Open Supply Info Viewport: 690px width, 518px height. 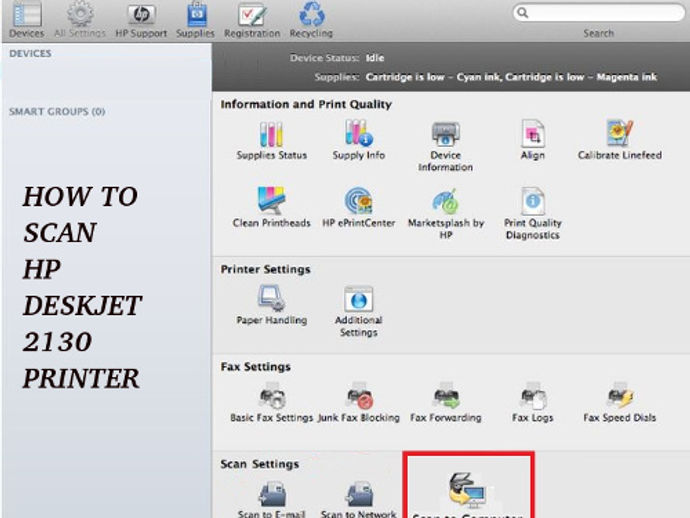pyautogui.click(x=359, y=140)
